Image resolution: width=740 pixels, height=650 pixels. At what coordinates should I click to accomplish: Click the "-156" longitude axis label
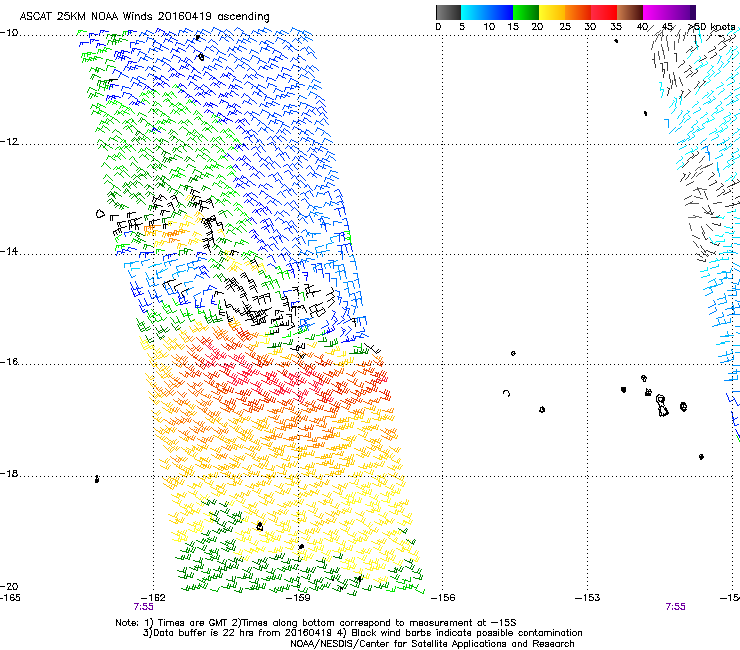[443, 598]
